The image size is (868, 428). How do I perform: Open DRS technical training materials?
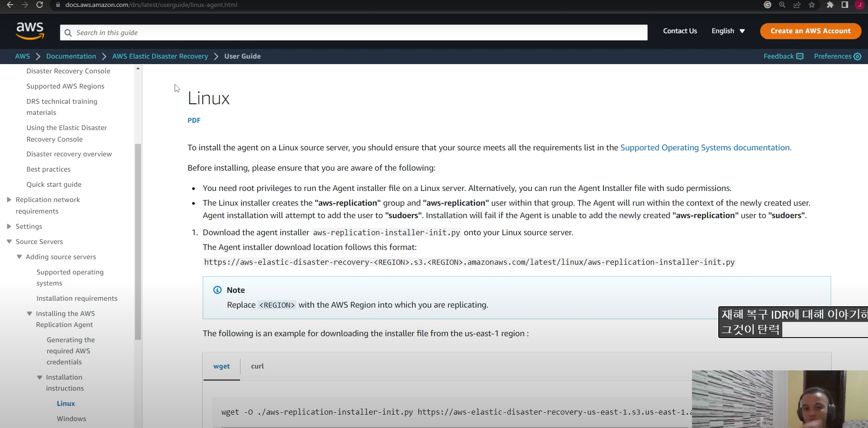tap(62, 107)
